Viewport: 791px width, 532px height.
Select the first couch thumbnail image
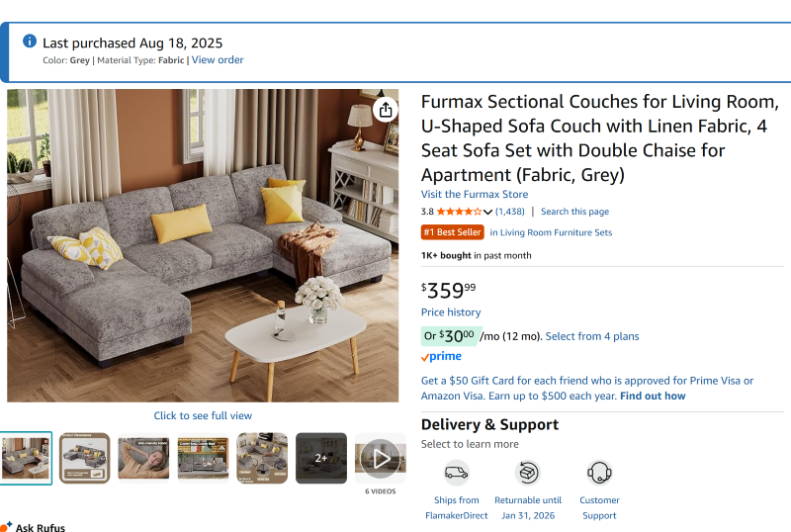(x=26, y=458)
